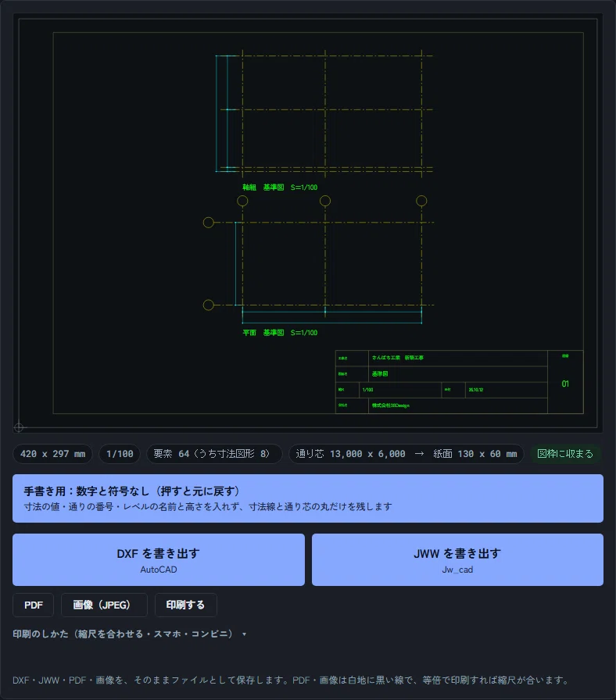Viewport: 616px width, 700px height.
Task: Click the project name in title block
Action: 398,358
